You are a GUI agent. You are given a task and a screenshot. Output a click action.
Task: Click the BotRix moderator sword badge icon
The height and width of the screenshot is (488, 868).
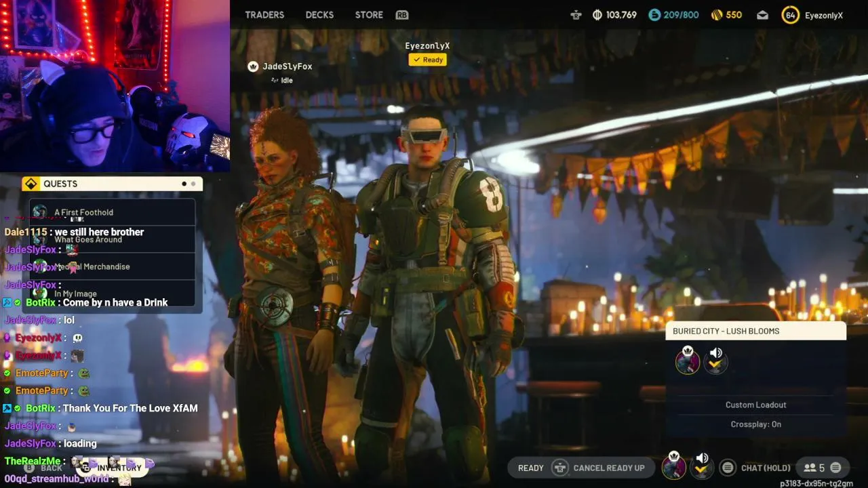pos(7,302)
